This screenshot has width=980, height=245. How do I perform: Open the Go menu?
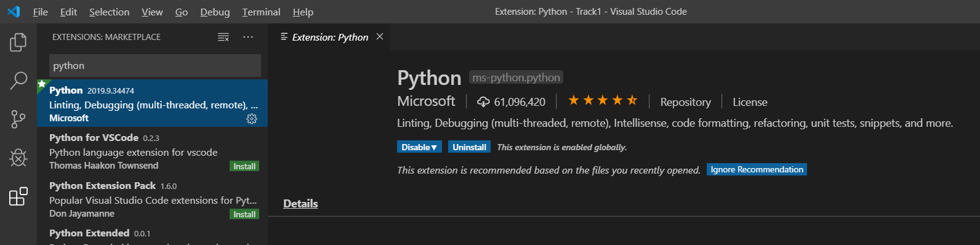coord(182,12)
